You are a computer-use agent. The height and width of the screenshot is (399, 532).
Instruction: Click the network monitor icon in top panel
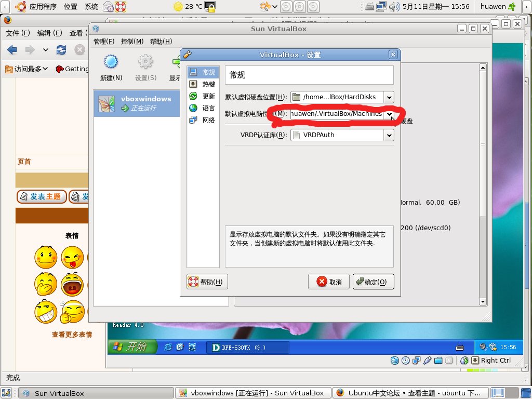tap(382, 6)
